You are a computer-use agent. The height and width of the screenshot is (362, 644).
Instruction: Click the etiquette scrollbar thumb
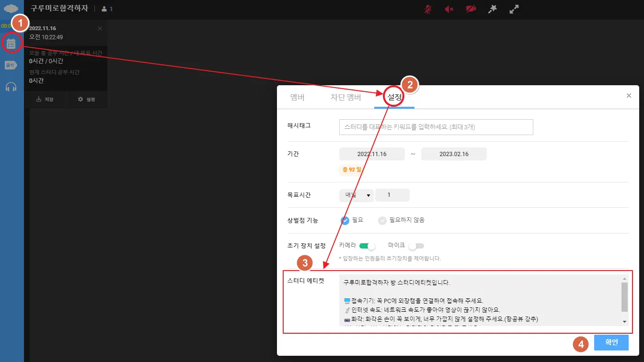(624, 297)
